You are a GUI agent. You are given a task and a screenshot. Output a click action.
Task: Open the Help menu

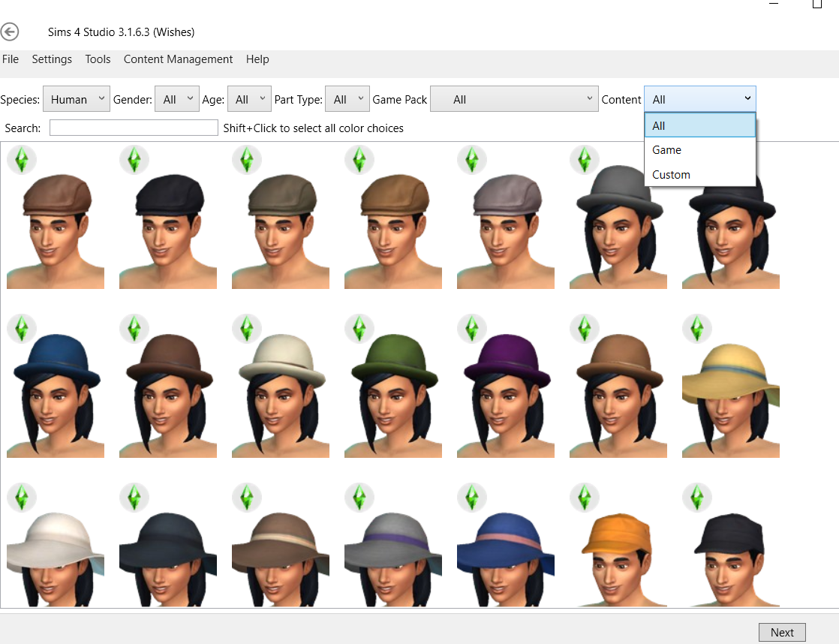pyautogui.click(x=257, y=59)
